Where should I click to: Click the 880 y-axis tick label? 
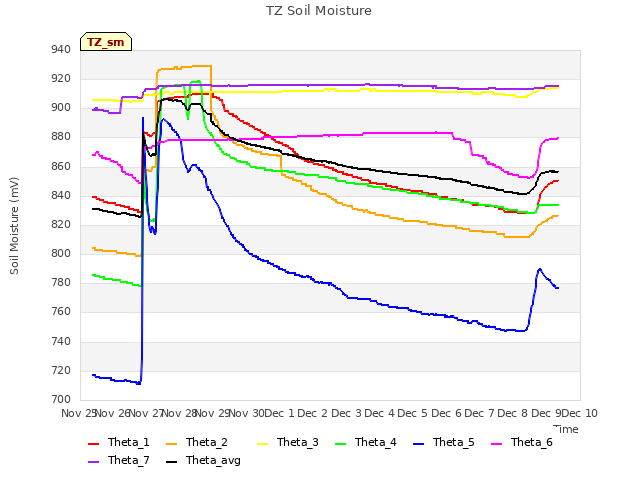click(x=61, y=137)
